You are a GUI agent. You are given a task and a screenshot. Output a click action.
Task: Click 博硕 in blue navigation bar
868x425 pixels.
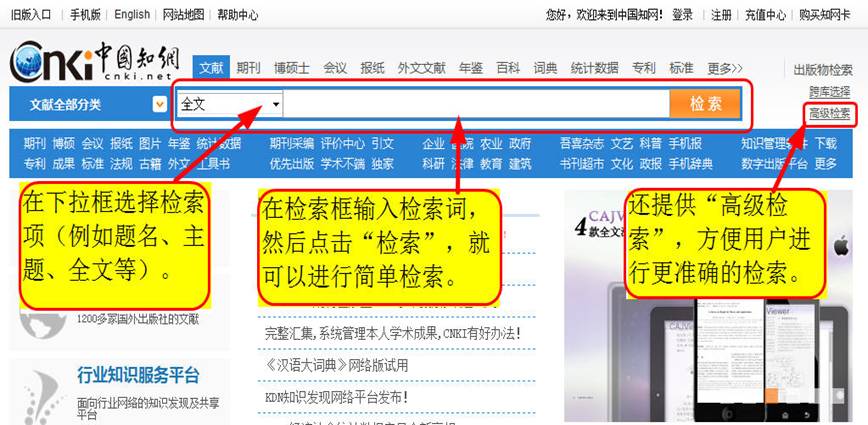point(64,144)
